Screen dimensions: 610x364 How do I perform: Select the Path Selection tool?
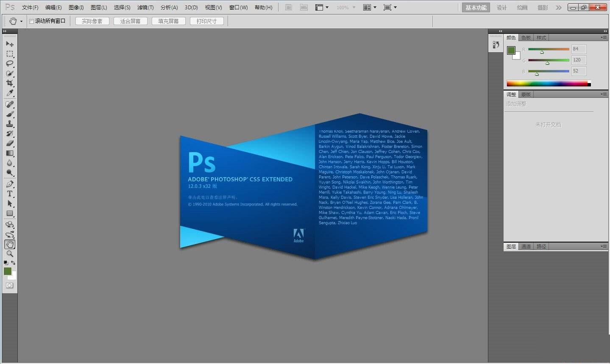point(10,203)
